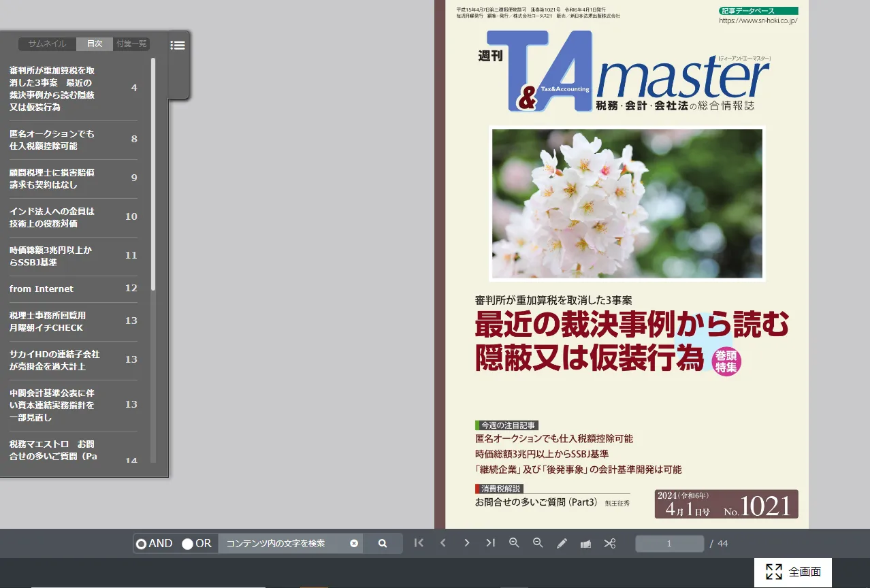Image resolution: width=870 pixels, height=588 pixels.
Task: Go to the next page
Action: tap(467, 543)
